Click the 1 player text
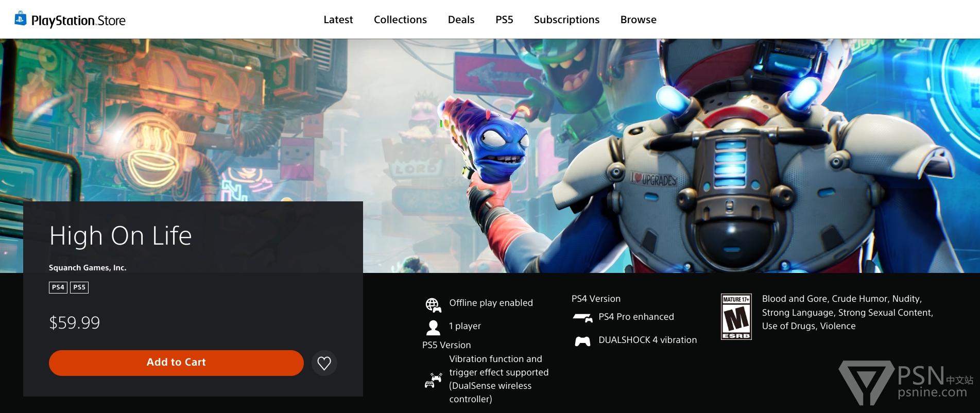Viewport: 980px width, 413px height. [x=465, y=326]
